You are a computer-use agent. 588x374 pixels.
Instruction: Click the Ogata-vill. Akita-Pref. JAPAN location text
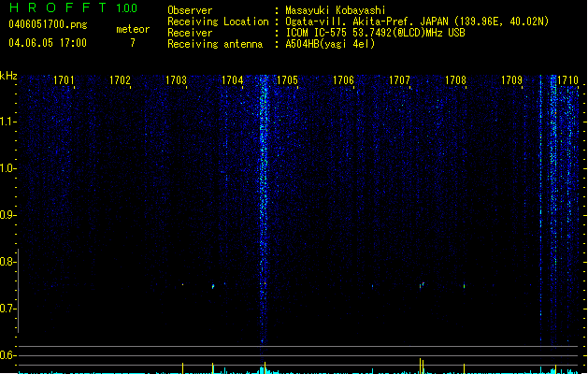pos(417,22)
